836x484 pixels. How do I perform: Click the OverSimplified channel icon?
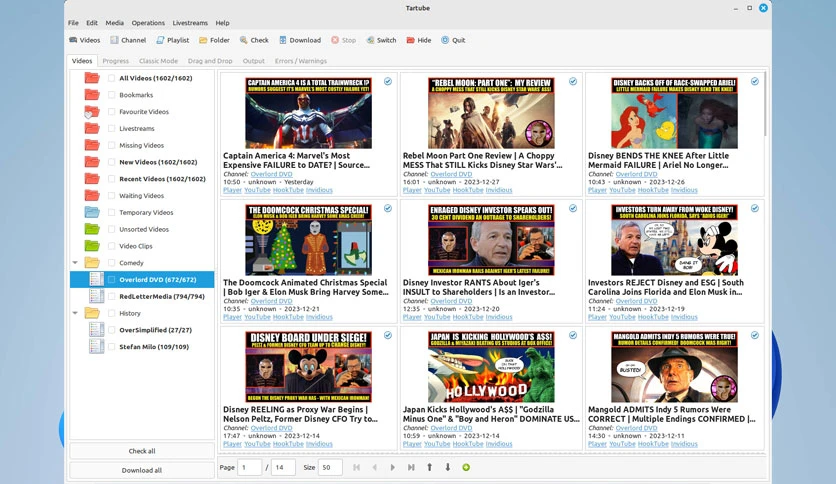tap(97, 330)
